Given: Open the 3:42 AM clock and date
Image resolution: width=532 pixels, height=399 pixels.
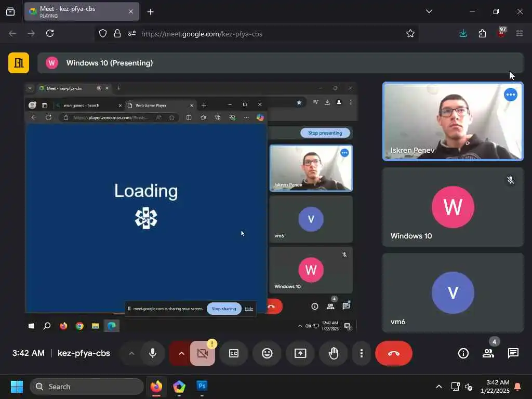Looking at the screenshot, I should pyautogui.click(x=495, y=387).
